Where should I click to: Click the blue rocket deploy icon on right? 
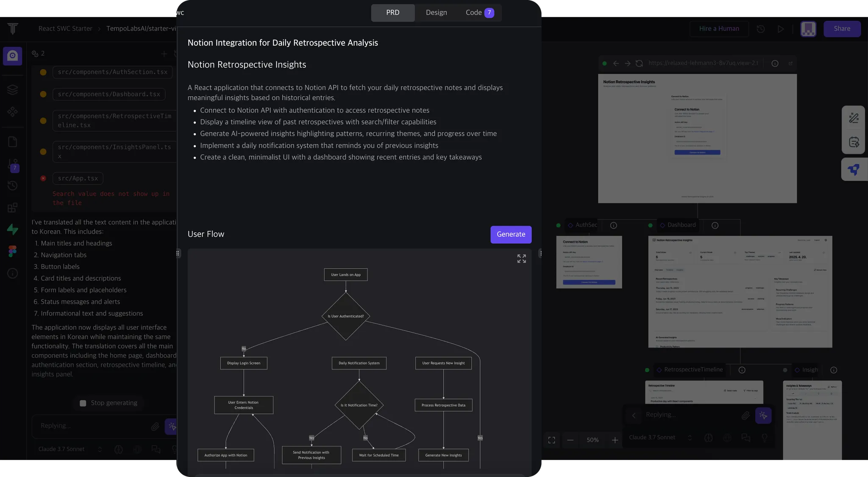tap(854, 170)
